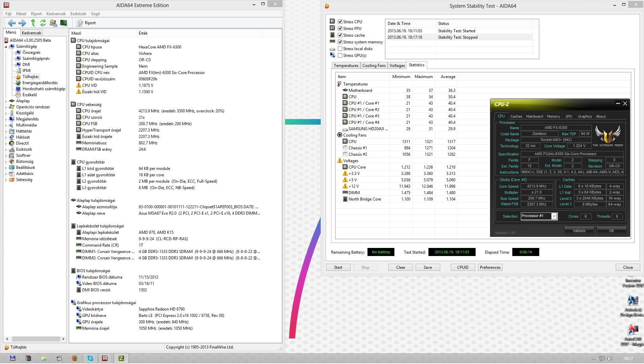Click Start button in Stability Test

point(338,267)
